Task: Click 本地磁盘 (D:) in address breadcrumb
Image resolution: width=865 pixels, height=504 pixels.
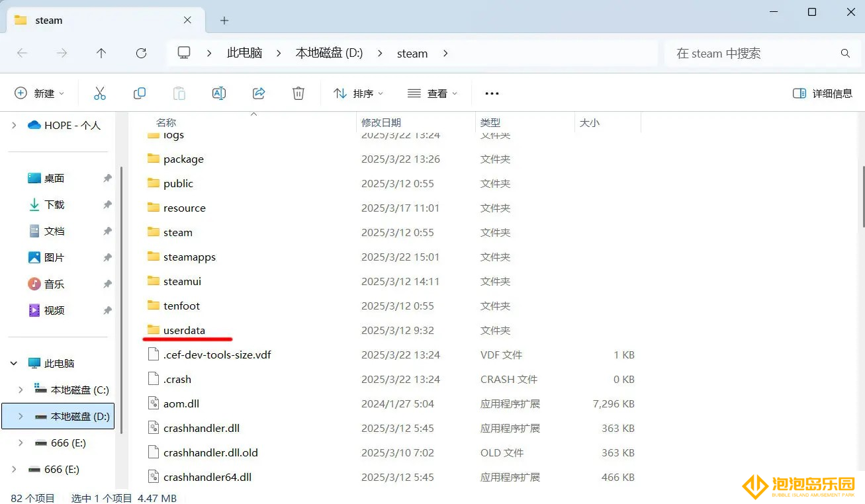Action: tap(329, 54)
